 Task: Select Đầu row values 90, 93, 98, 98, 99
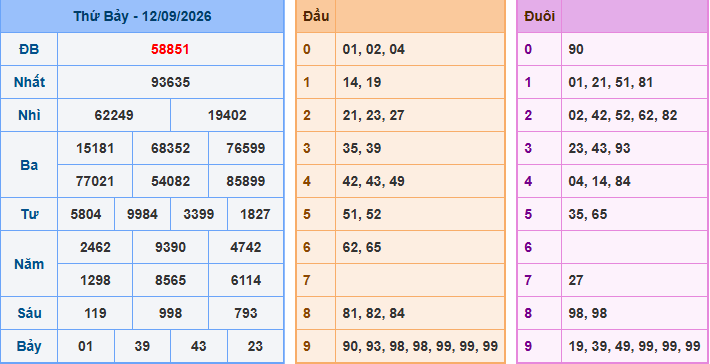tap(420, 346)
